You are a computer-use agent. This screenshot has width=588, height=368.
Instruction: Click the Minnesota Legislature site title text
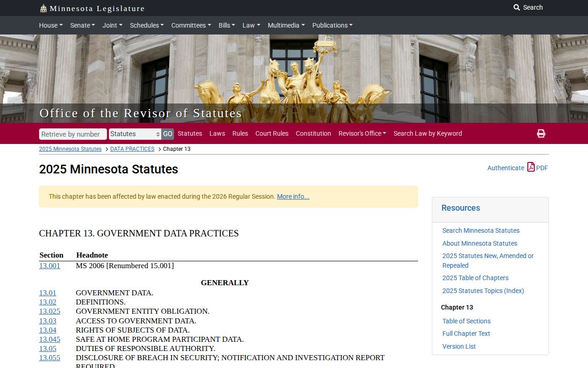coord(97,8)
